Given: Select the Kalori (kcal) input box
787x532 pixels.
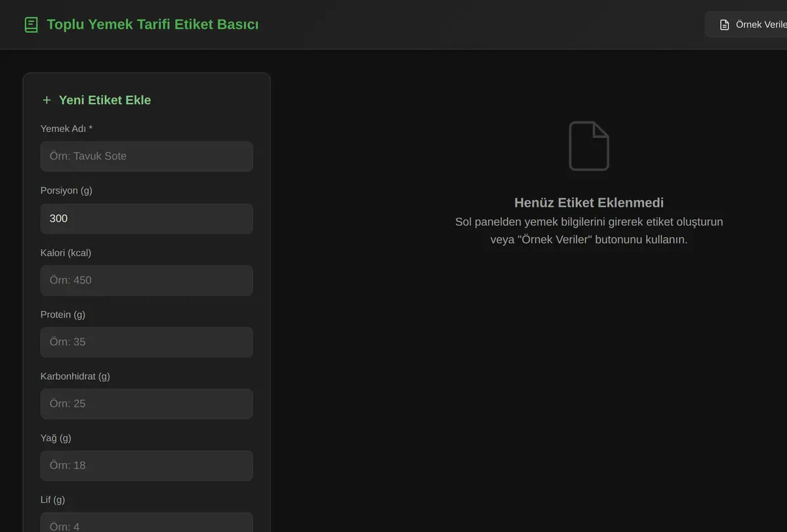Looking at the screenshot, I should point(147,280).
